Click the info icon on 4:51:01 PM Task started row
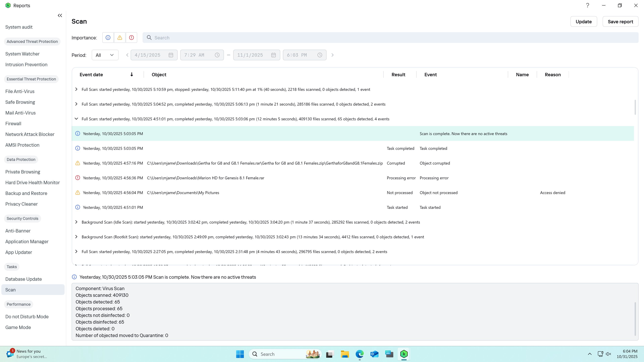This screenshot has width=644, height=362. point(78,207)
